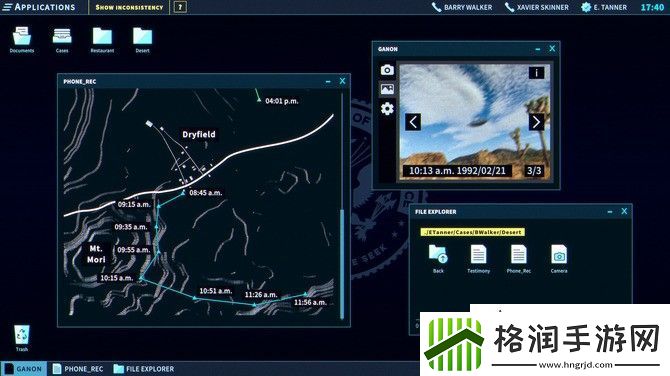Open E. Tanner user settings
Viewport: 670px width, 376px height.
point(604,7)
